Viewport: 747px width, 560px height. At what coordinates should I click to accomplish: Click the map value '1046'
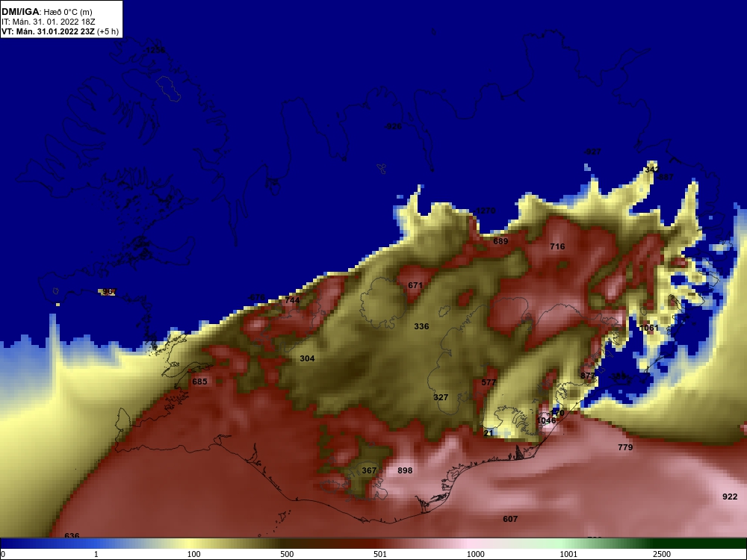(x=547, y=420)
